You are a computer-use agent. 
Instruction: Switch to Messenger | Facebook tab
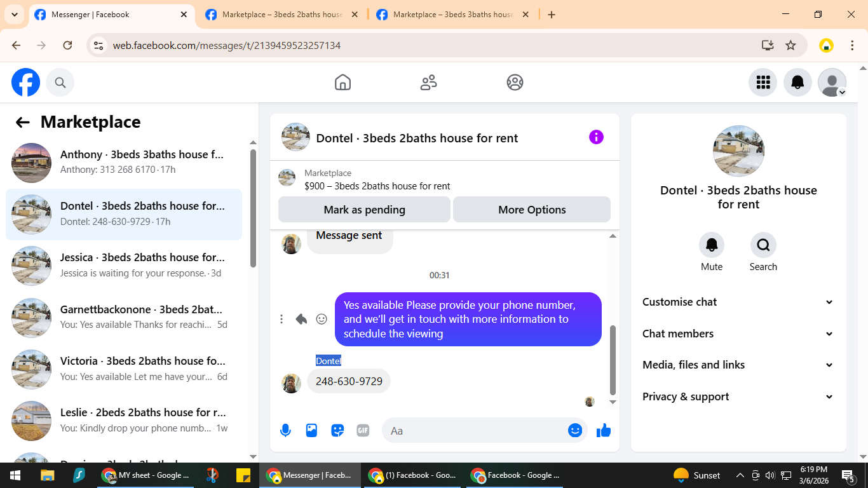(112, 15)
